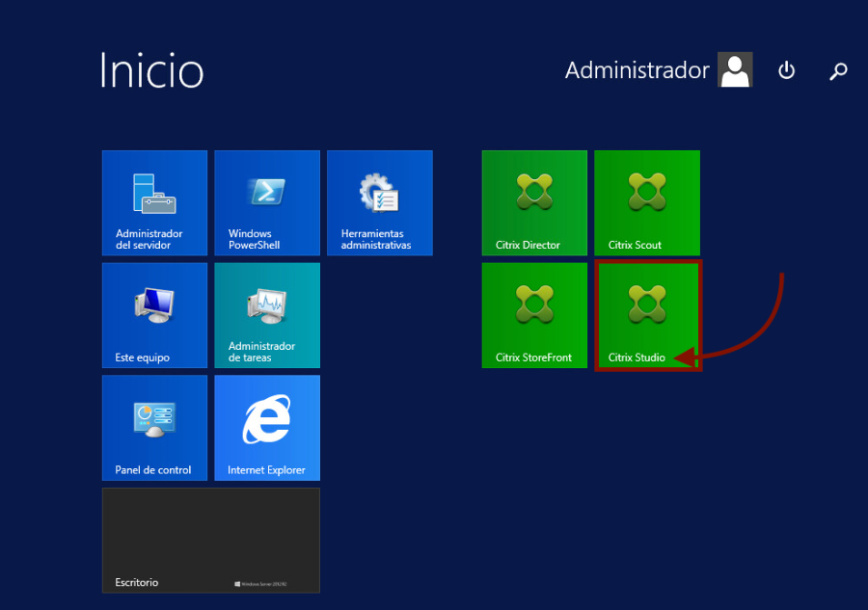868x610 pixels.
Task: Click the Administrador user avatar picture
Action: click(x=736, y=70)
